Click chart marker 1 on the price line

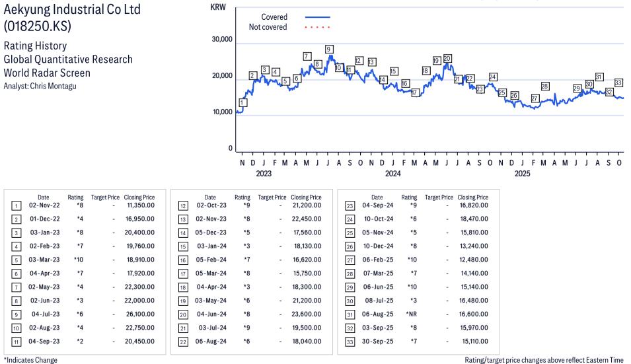242,103
